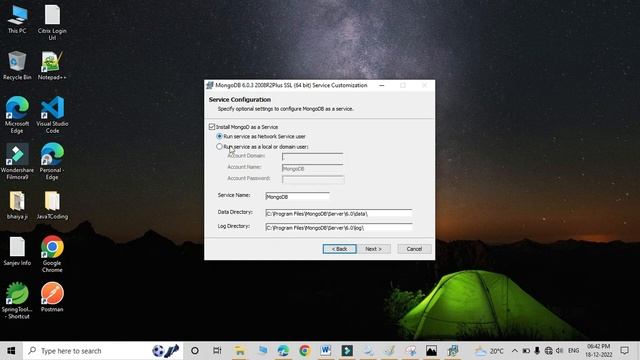The image size is (640, 360).
Task: Open Citrix Login Url file icon
Action: pyautogui.click(x=52, y=22)
